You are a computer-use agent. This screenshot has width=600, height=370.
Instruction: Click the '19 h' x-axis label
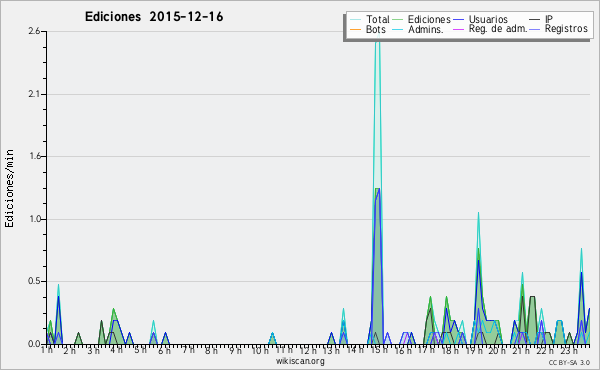pyautogui.click(x=474, y=350)
